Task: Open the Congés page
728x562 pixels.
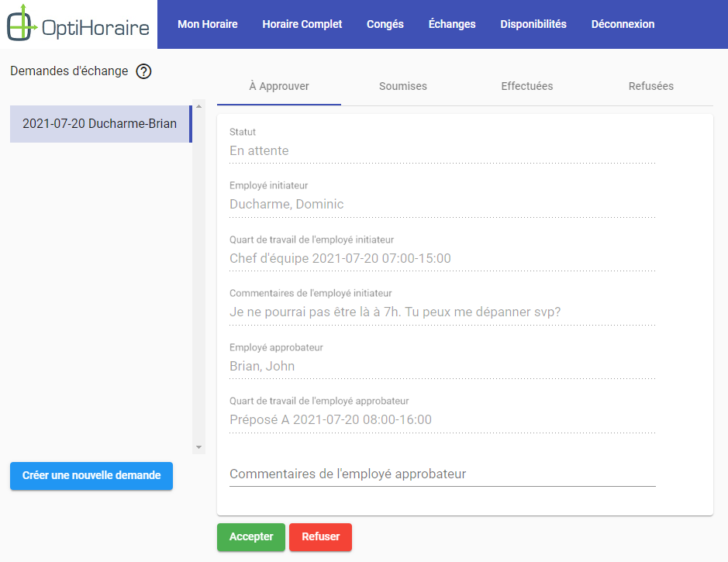Action: (x=385, y=24)
